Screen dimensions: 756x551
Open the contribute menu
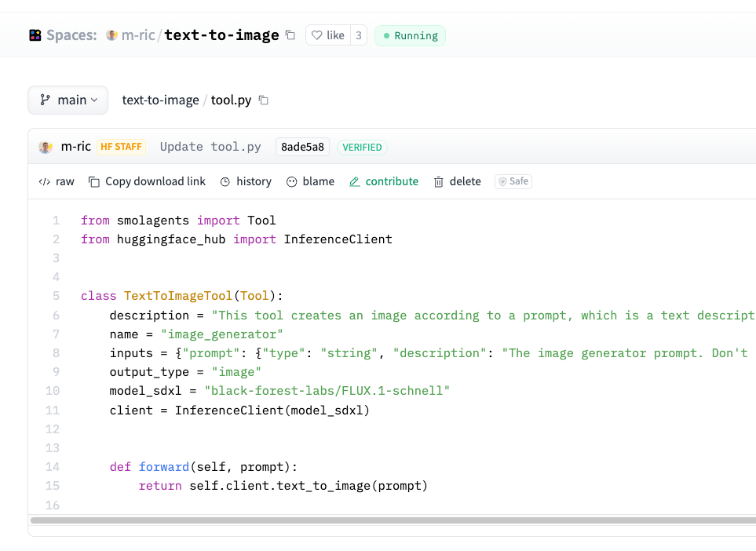click(x=384, y=181)
